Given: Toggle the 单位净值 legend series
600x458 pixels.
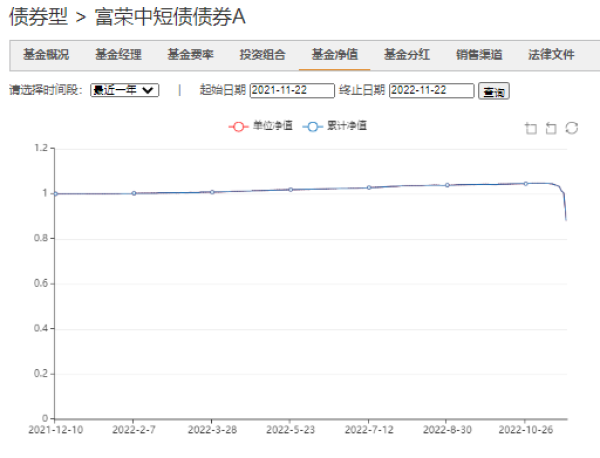Looking at the screenshot, I should pyautogui.click(x=261, y=126).
